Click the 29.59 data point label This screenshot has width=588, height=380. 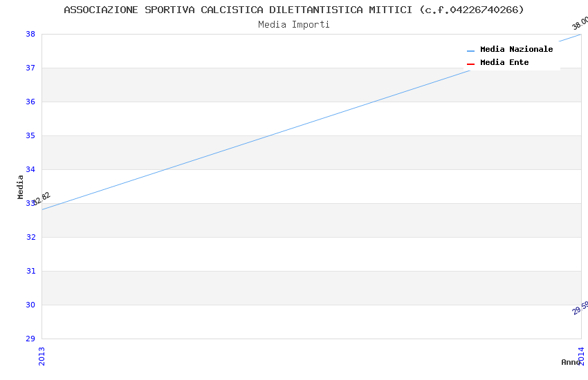580,307
